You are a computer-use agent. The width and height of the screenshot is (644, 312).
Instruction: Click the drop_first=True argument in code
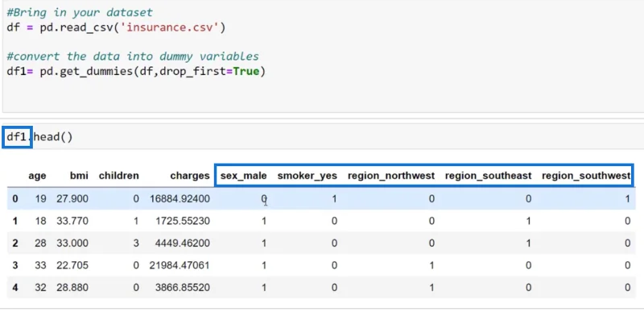point(209,72)
